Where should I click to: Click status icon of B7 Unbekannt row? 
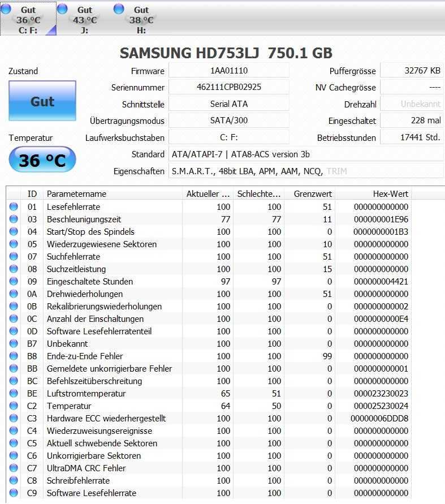tap(14, 343)
